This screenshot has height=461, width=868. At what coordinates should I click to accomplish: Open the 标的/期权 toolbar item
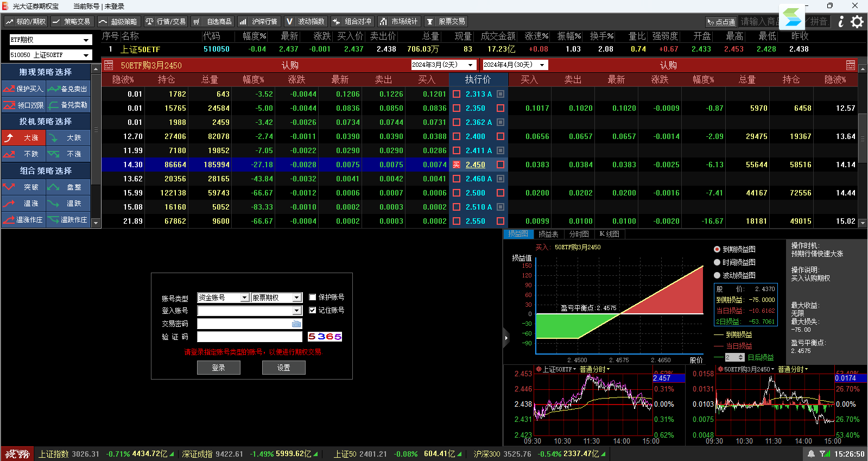click(x=26, y=22)
